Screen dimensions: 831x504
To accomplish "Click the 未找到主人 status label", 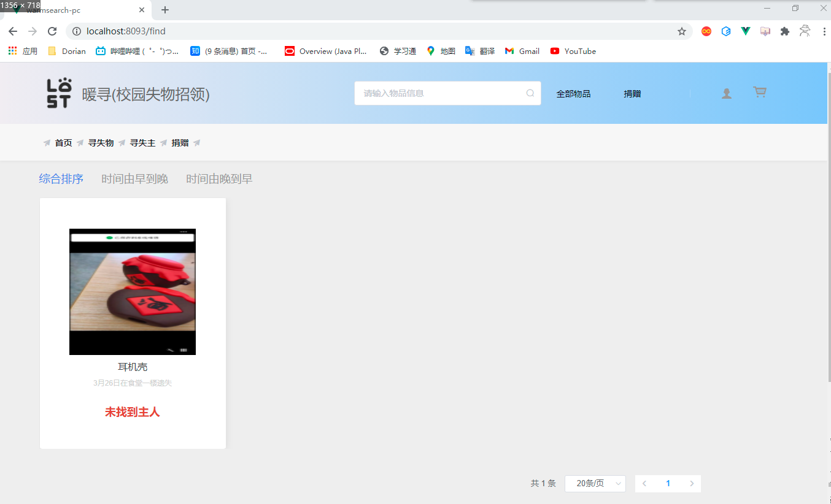I will [133, 412].
